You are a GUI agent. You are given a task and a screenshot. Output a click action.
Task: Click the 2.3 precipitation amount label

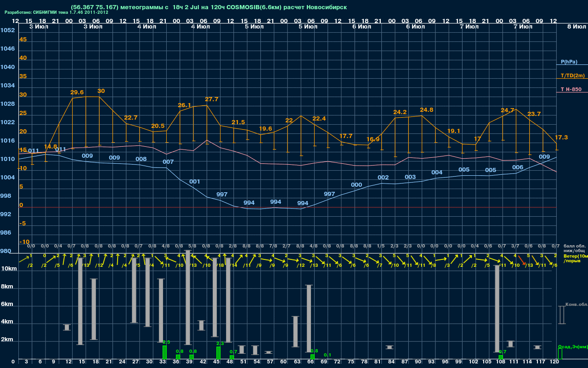point(220,344)
